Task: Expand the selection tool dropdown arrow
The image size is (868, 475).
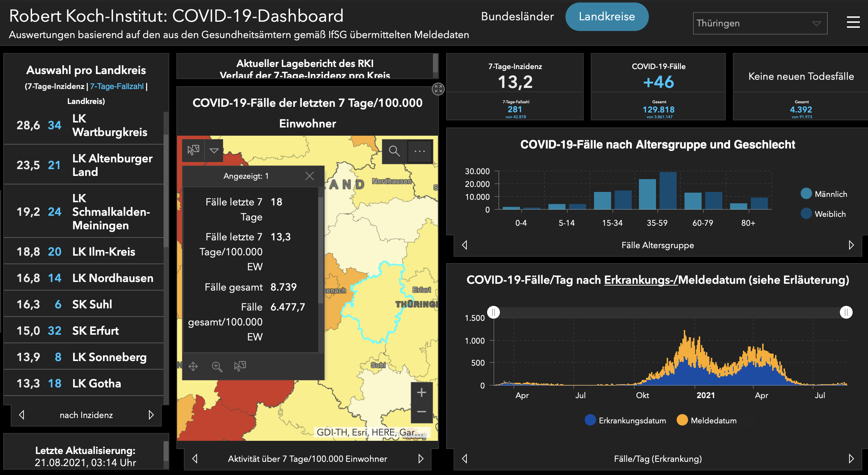Action: [214, 151]
